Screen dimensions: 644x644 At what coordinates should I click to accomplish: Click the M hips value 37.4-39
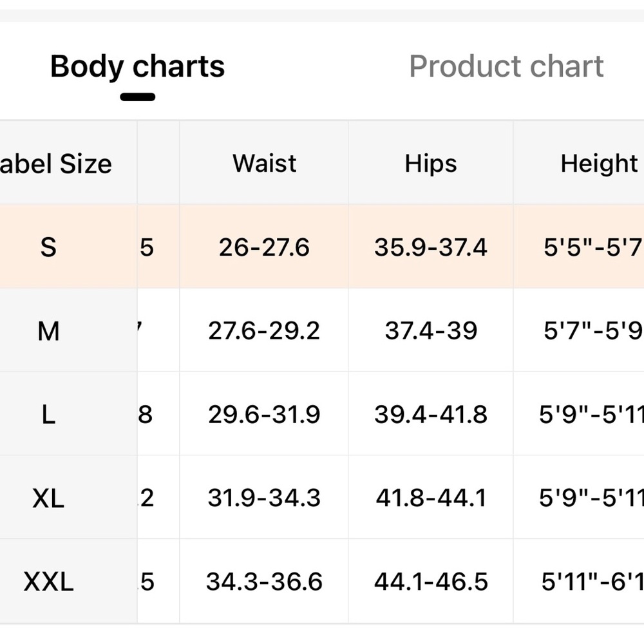coord(430,331)
